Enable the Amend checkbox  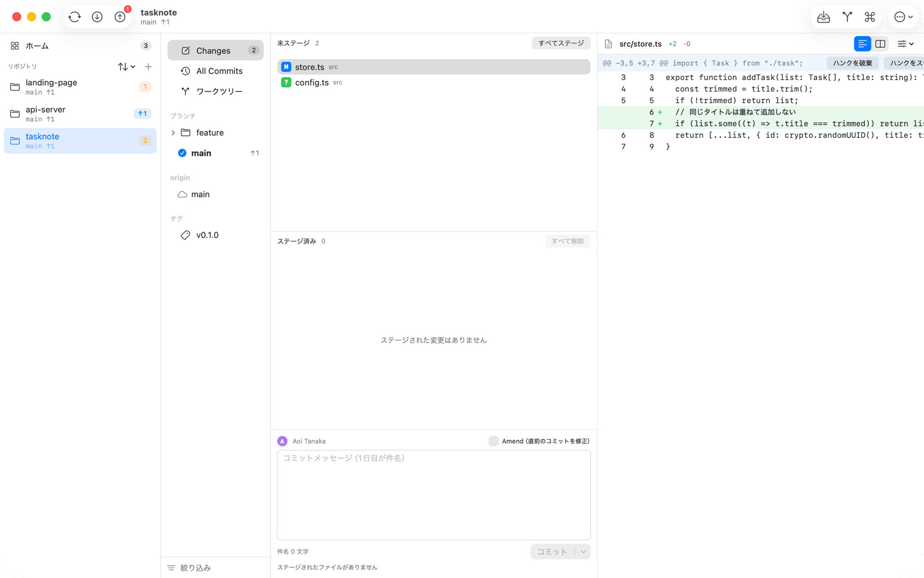coord(493,441)
